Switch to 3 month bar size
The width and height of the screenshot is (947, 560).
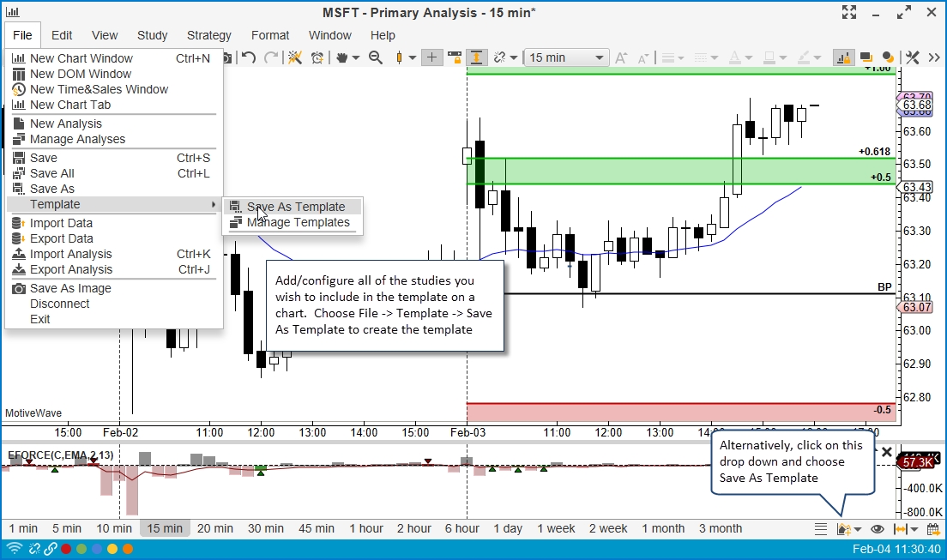[x=721, y=528]
